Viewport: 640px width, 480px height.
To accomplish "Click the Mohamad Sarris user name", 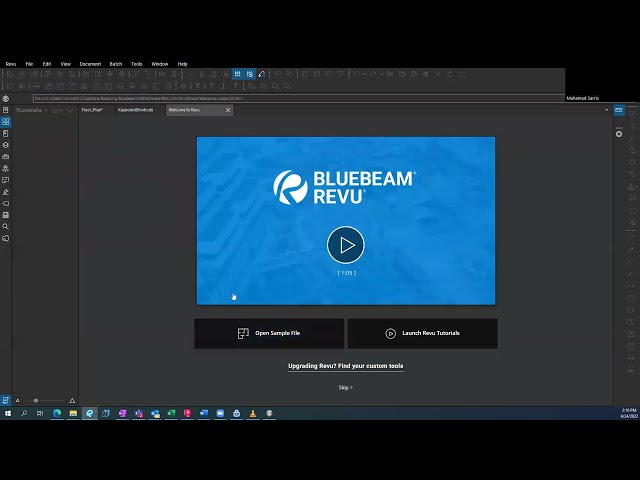I will (x=582, y=98).
